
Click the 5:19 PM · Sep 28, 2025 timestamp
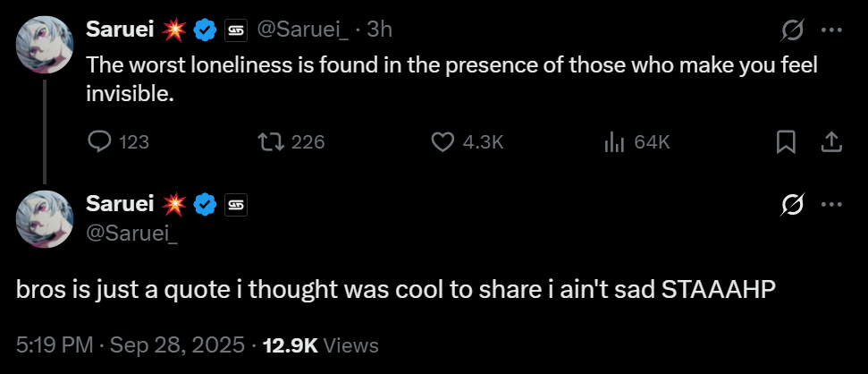(131, 344)
